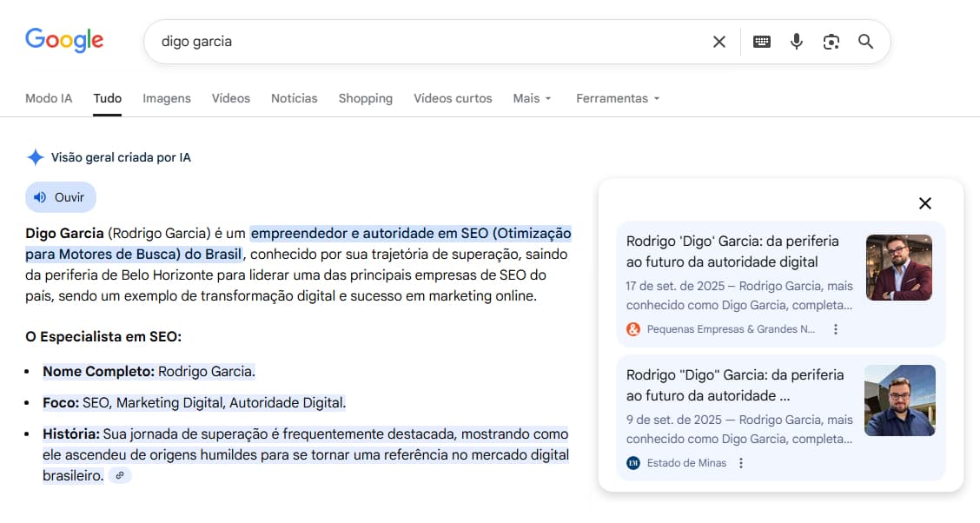Switch to Vídeos tab
This screenshot has width=980, height=523.
click(x=230, y=99)
